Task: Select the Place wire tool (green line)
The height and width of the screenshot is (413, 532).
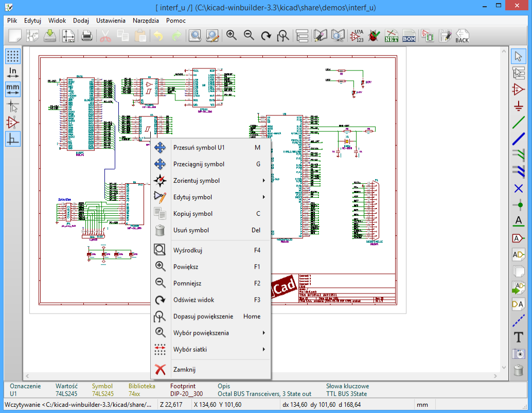Action: coord(519,123)
